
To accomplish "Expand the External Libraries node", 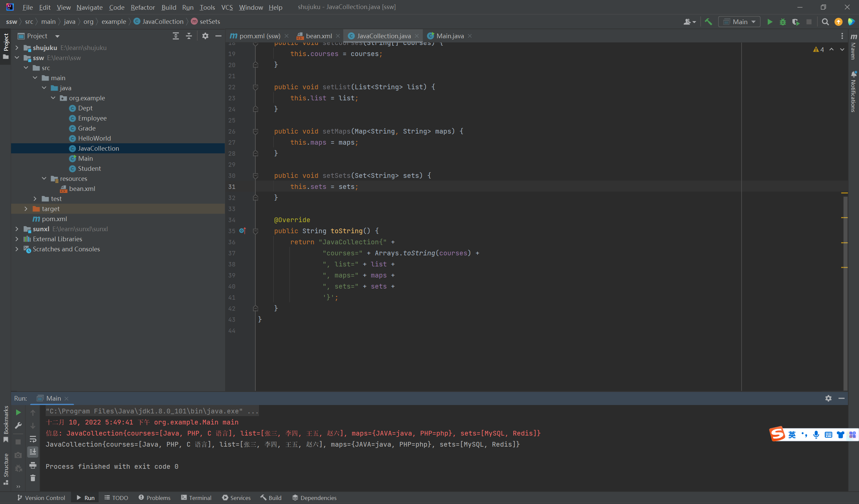I will pyautogui.click(x=17, y=239).
